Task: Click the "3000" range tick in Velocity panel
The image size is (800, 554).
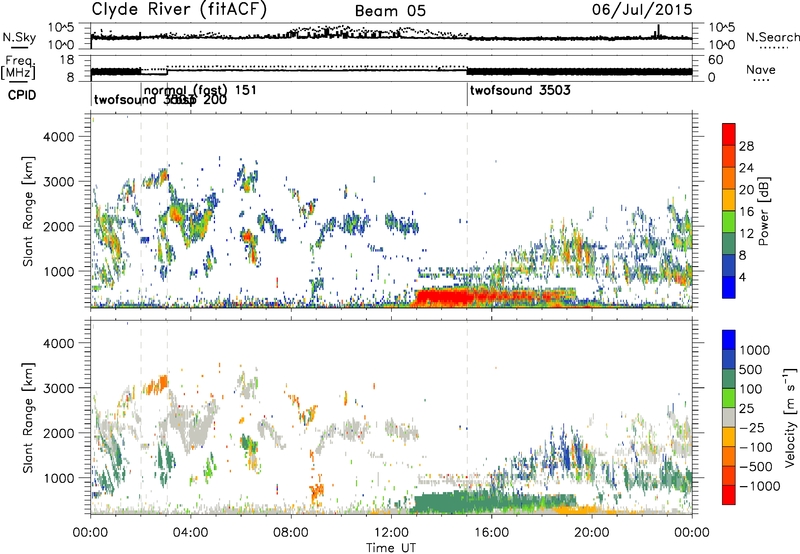Action: pyautogui.click(x=58, y=388)
